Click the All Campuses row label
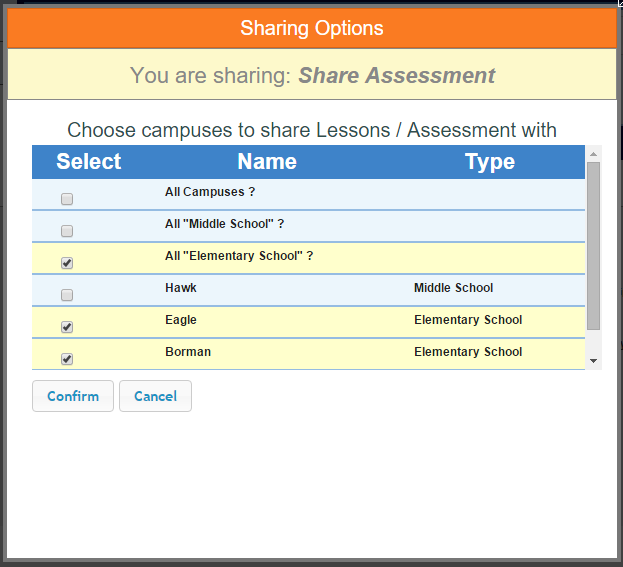 coord(209,192)
